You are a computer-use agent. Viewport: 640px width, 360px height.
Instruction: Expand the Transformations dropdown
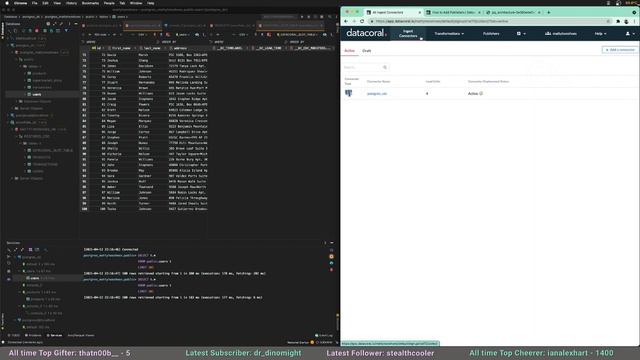tap(449, 33)
